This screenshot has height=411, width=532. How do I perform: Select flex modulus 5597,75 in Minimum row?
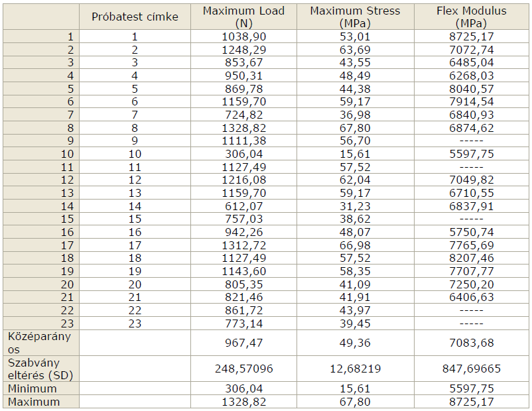coord(471,388)
